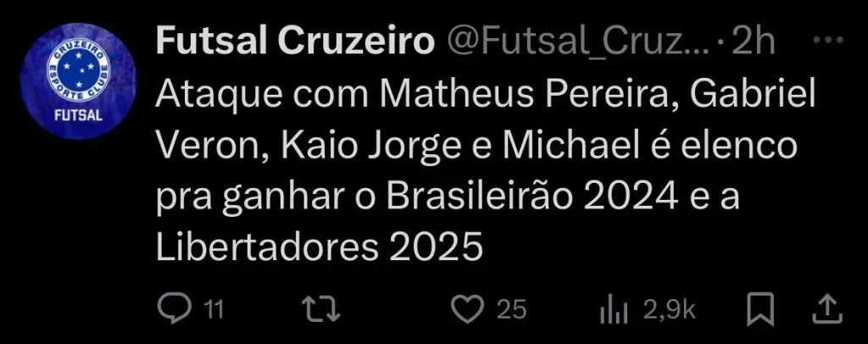Open the reply speech bubble icon
This screenshot has width=868, height=344.
point(175,309)
